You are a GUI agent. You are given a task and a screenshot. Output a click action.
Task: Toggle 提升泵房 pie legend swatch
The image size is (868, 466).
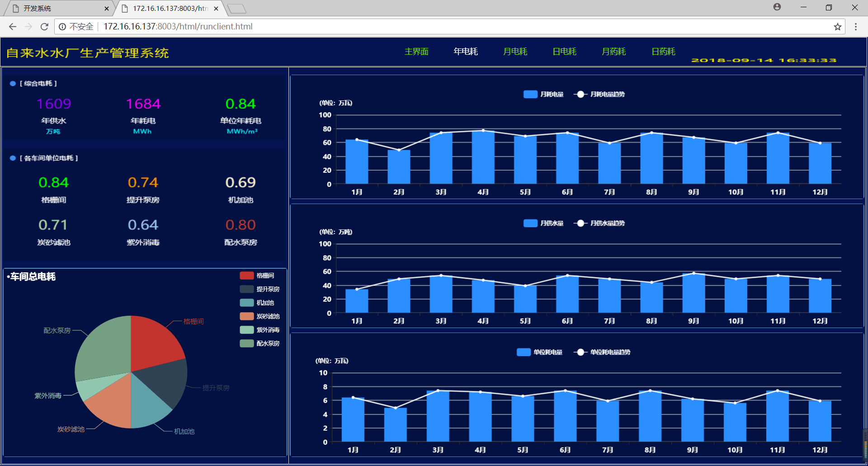pyautogui.click(x=247, y=289)
